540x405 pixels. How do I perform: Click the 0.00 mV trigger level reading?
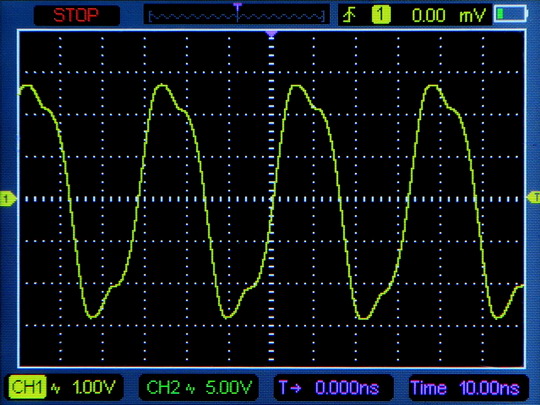click(448, 15)
